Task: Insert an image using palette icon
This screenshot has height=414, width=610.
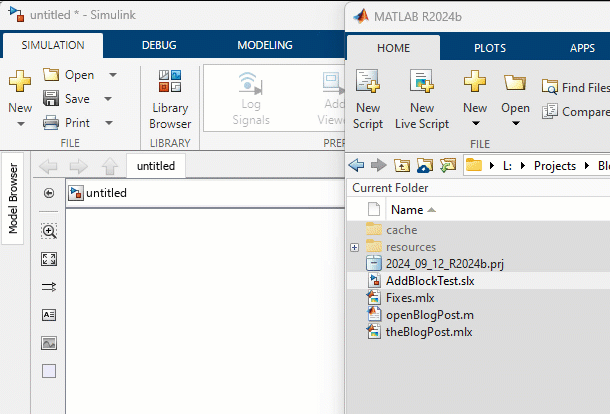Action: click(49, 342)
